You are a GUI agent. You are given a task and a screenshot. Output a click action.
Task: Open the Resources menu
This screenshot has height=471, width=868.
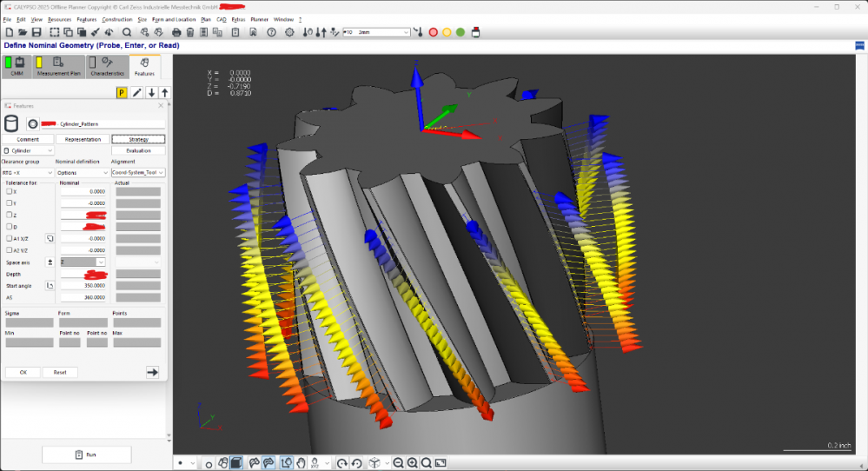59,19
